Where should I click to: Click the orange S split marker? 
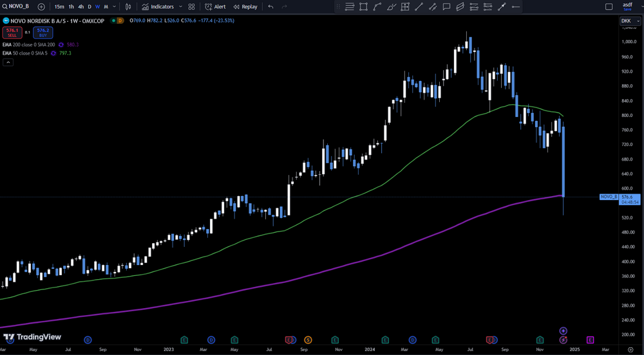click(x=308, y=340)
